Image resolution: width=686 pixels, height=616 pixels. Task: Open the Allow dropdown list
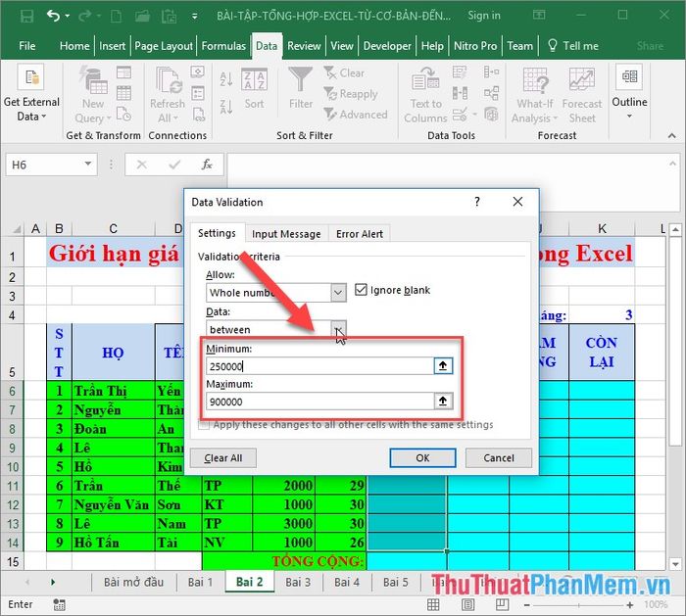pyautogui.click(x=338, y=293)
